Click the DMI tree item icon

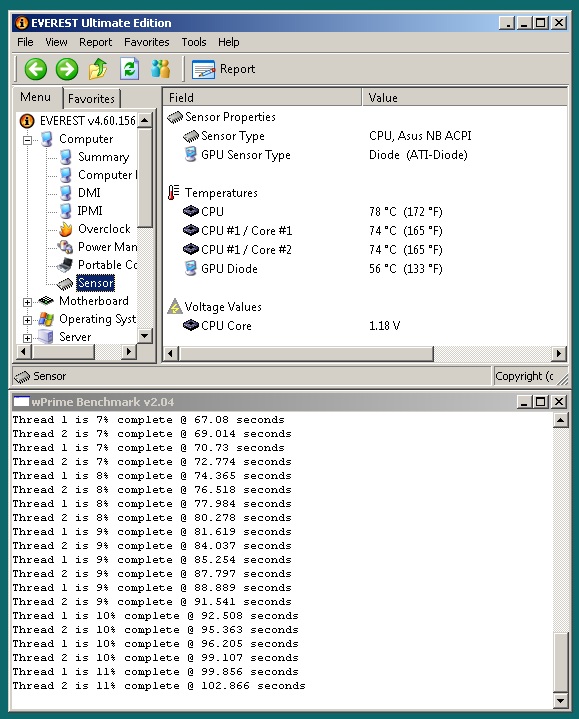(66, 193)
